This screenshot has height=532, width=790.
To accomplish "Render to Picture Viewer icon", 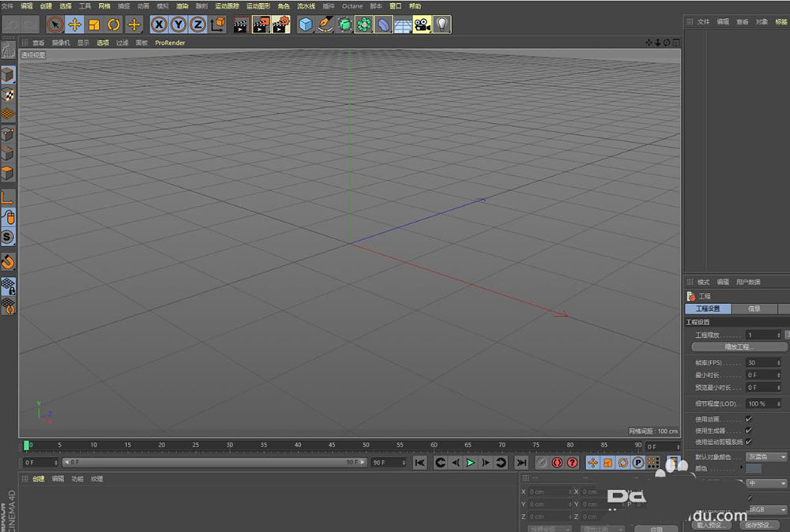I will tap(261, 24).
